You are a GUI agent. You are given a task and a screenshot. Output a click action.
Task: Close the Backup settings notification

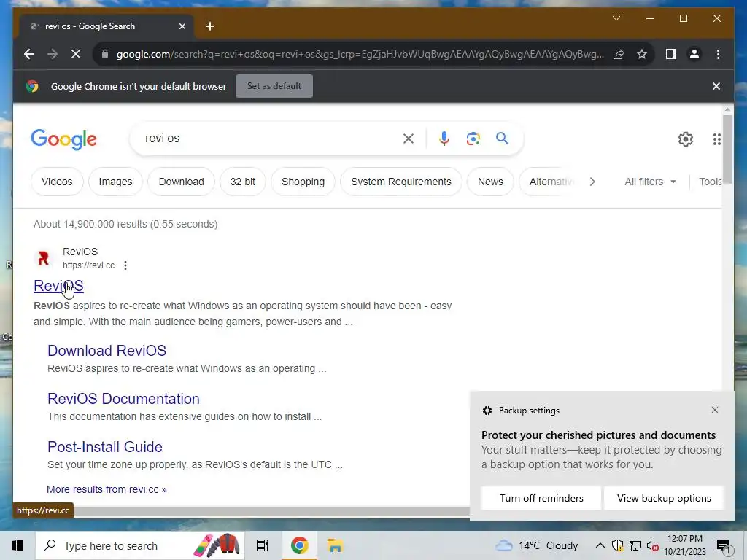[715, 410]
